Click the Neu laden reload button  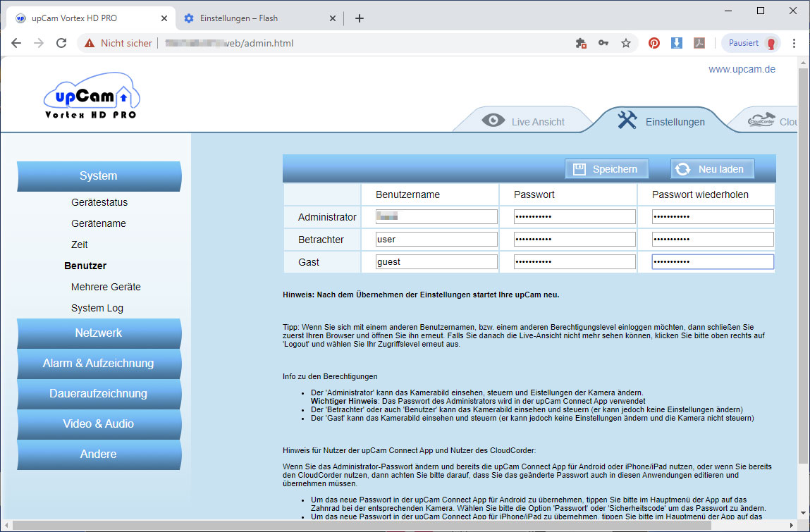tap(713, 169)
